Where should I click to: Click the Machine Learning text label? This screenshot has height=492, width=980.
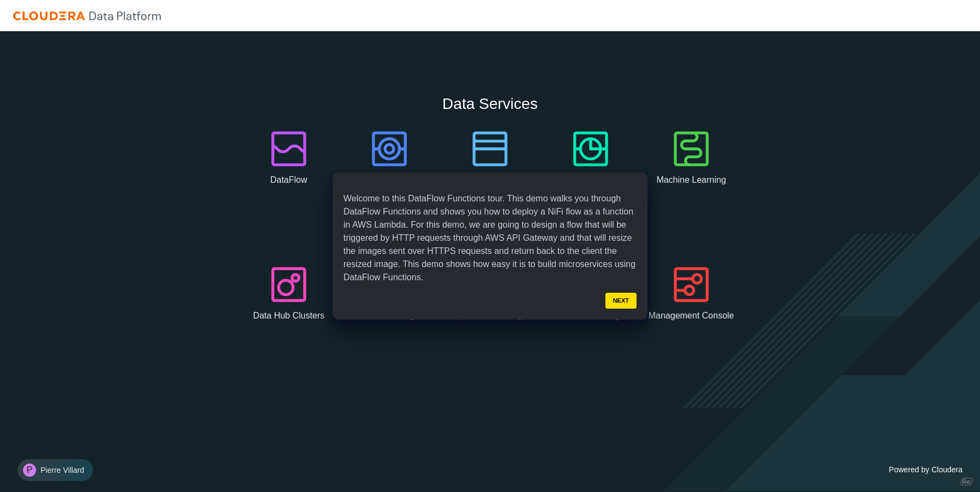691,180
